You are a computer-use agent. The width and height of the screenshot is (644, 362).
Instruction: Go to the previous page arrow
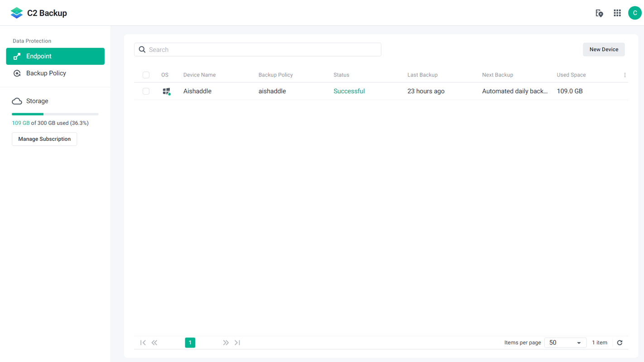coord(154,343)
